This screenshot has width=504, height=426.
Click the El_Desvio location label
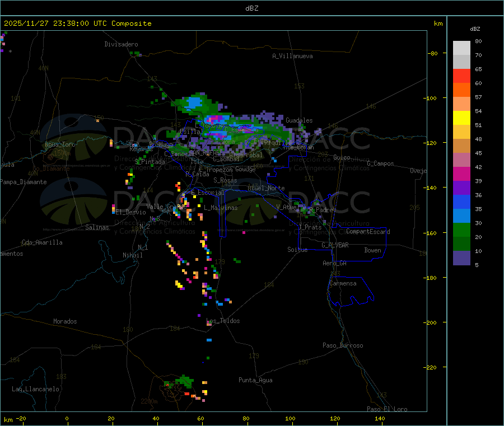pos(131,212)
